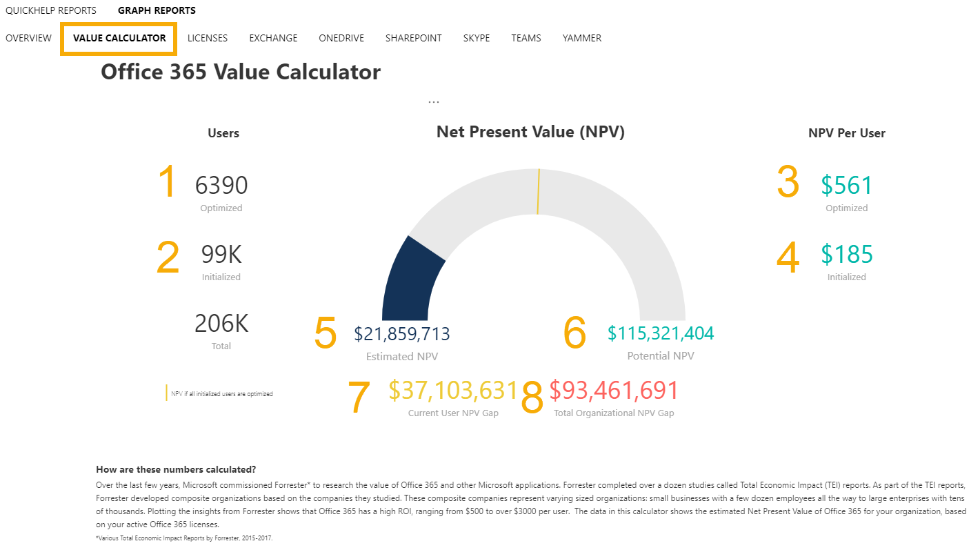
Task: Go to the OVERVIEW page
Action: (28, 38)
